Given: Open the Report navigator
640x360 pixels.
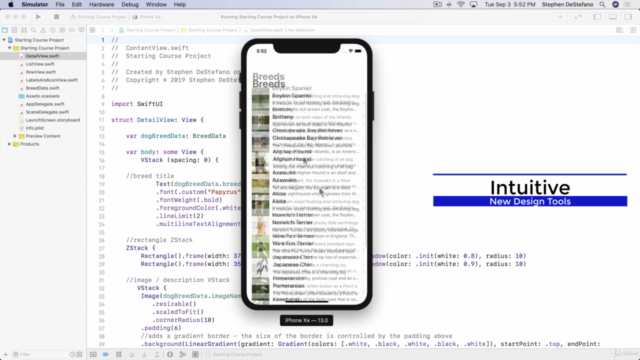Looking at the screenshot, I should coord(82,30).
